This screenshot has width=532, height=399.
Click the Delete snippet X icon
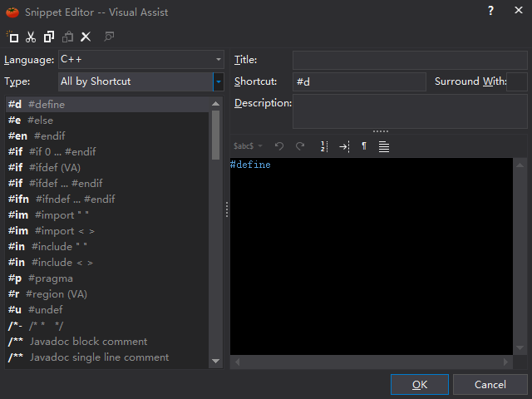click(86, 37)
